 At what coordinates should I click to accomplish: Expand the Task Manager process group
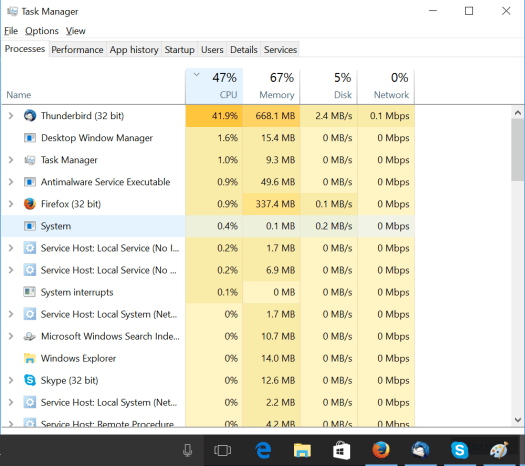pyautogui.click(x=11, y=160)
